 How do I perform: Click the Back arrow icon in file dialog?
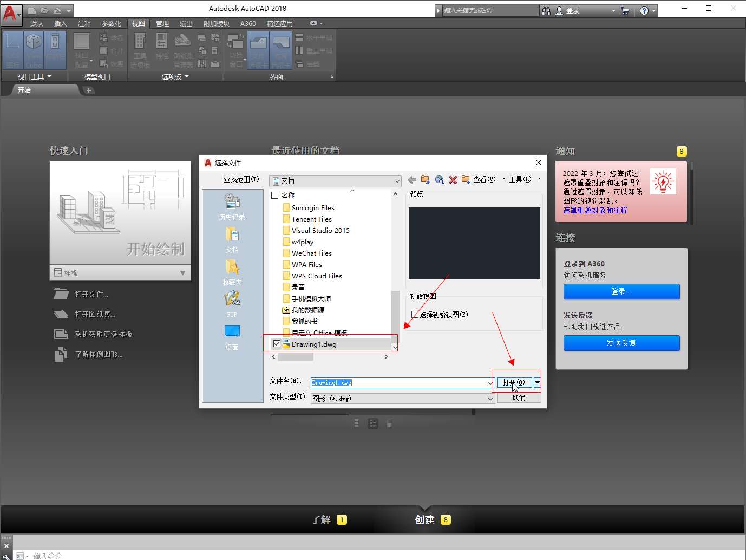412,180
